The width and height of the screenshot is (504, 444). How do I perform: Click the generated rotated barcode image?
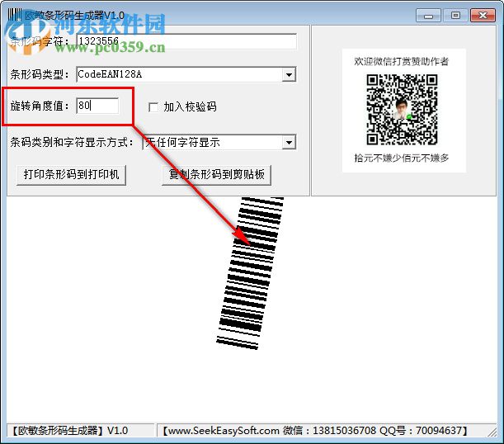coord(250,273)
